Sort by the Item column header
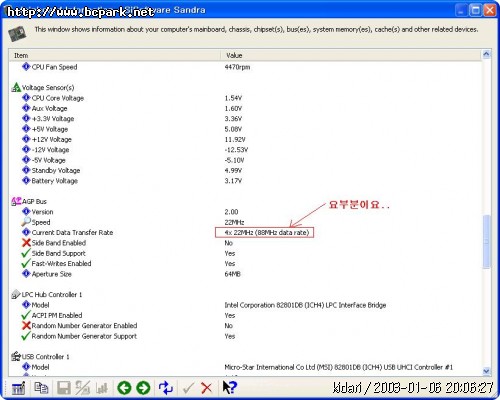 (x=114, y=55)
